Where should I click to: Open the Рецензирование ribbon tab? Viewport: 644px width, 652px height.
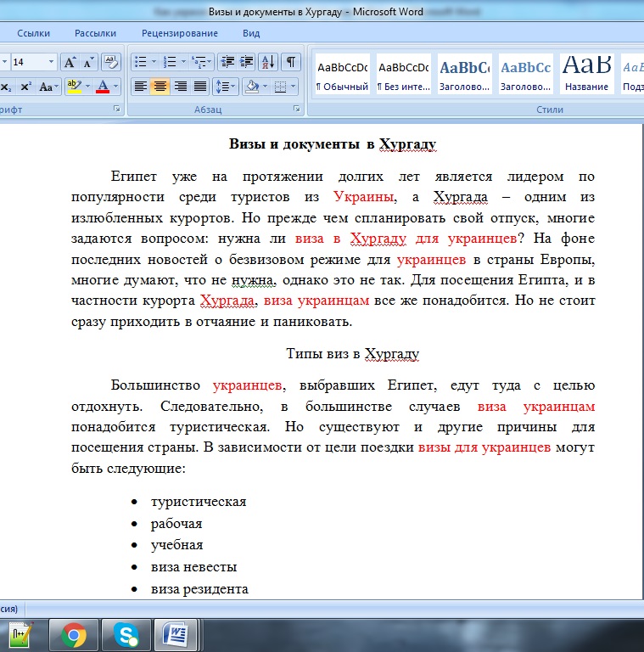click(180, 33)
